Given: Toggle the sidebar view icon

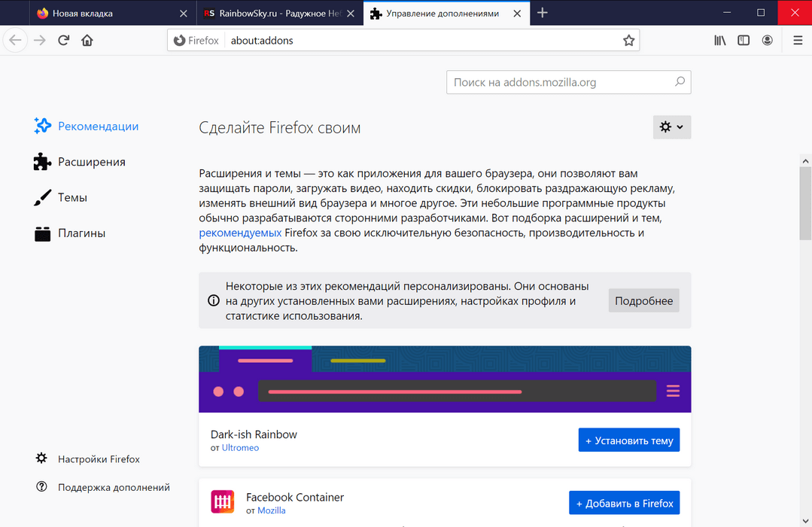Looking at the screenshot, I should [x=744, y=40].
